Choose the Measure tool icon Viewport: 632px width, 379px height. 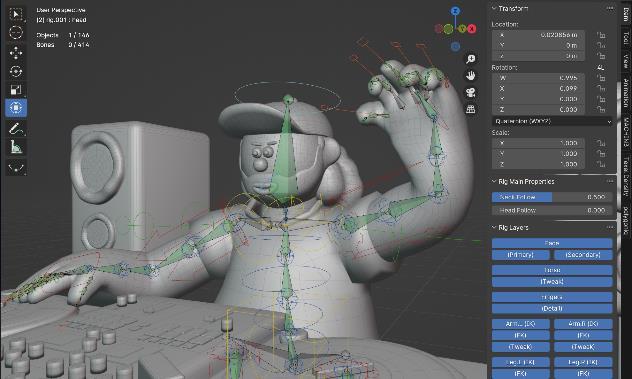[16, 147]
